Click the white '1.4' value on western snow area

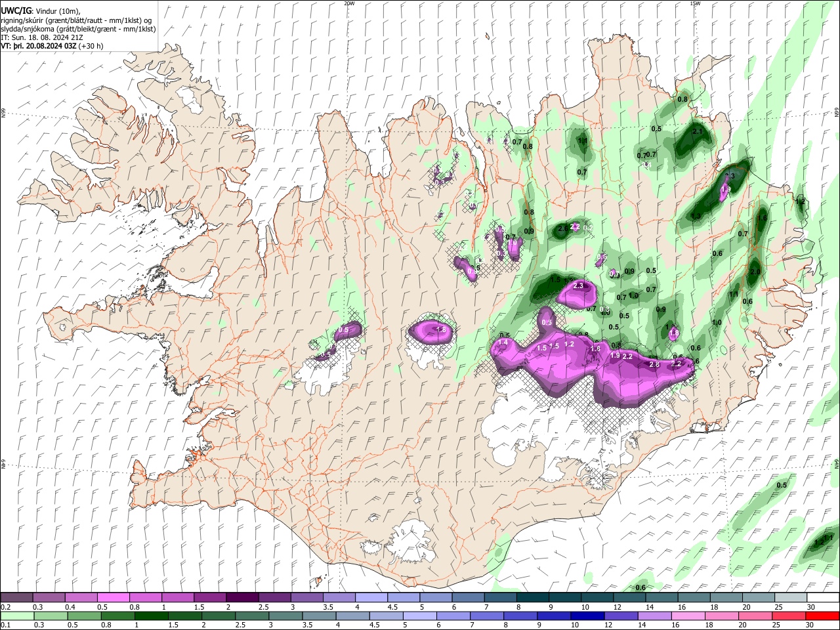tap(503, 343)
